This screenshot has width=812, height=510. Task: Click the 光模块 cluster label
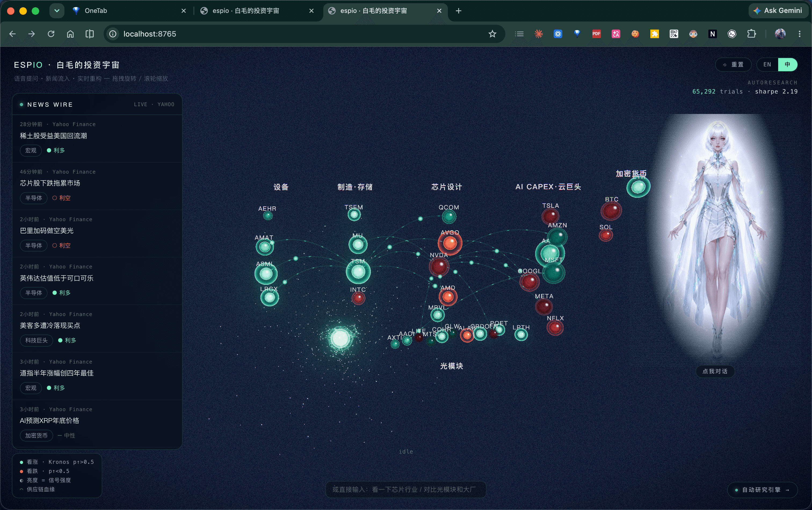tap(451, 366)
